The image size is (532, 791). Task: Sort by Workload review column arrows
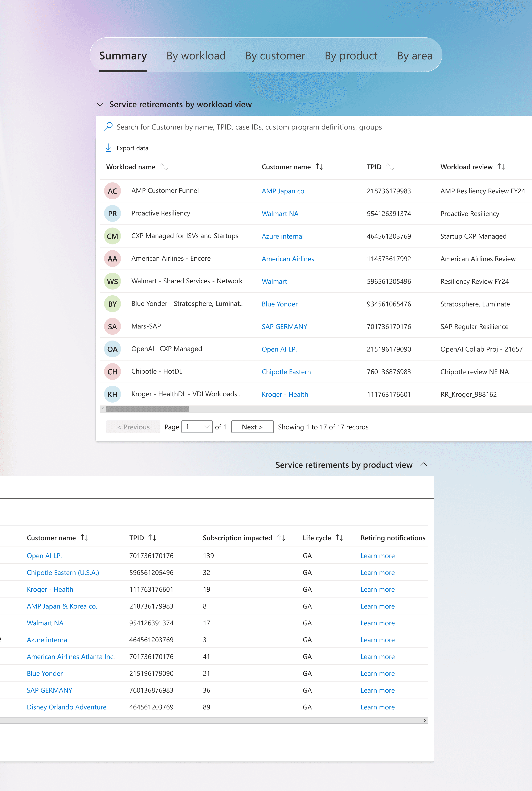tap(502, 166)
